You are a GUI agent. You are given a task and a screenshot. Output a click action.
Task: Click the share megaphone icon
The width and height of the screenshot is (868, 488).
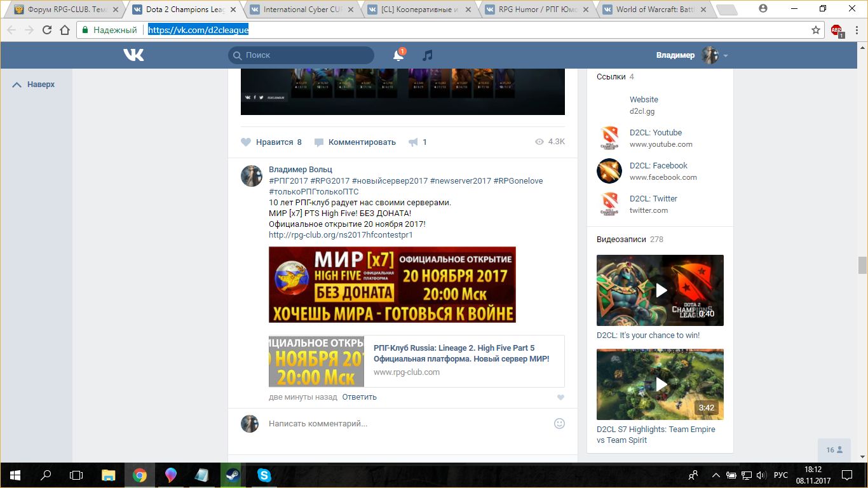tap(414, 142)
